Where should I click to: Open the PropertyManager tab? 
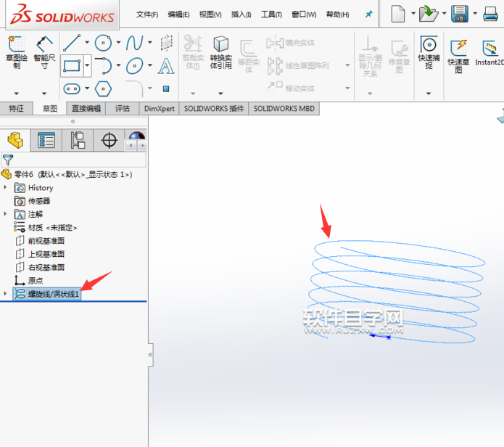pos(46,140)
